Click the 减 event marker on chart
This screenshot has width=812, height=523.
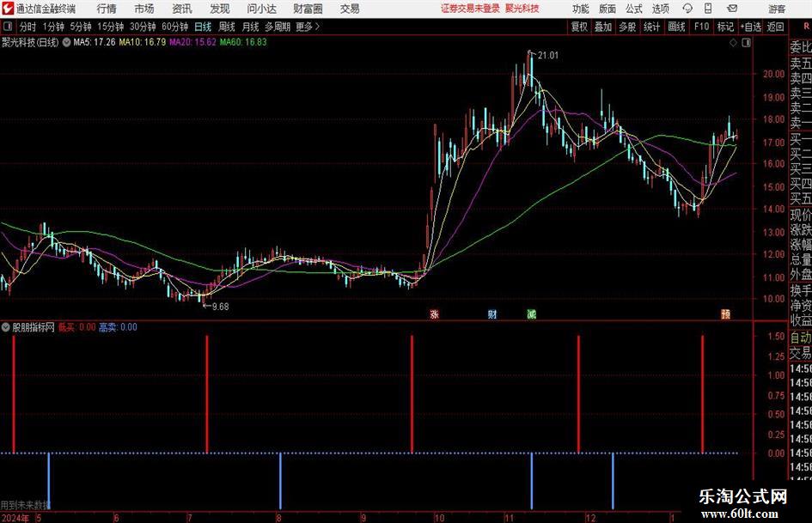coord(532,313)
